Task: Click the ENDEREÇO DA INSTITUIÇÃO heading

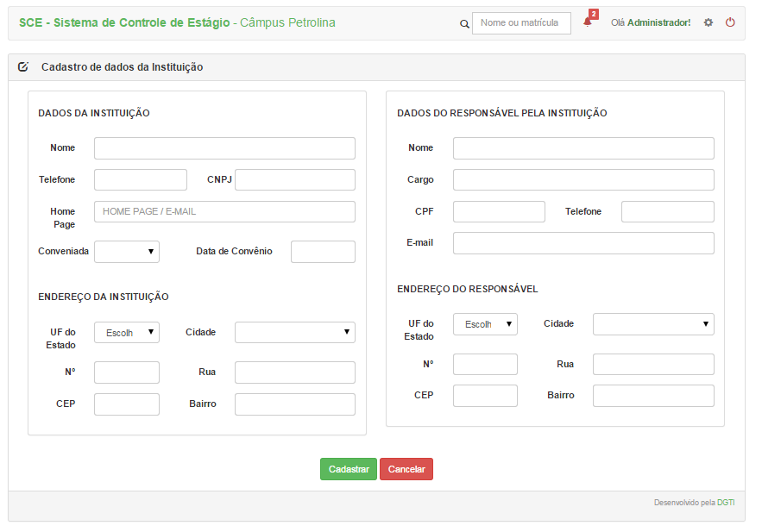Action: click(x=104, y=297)
